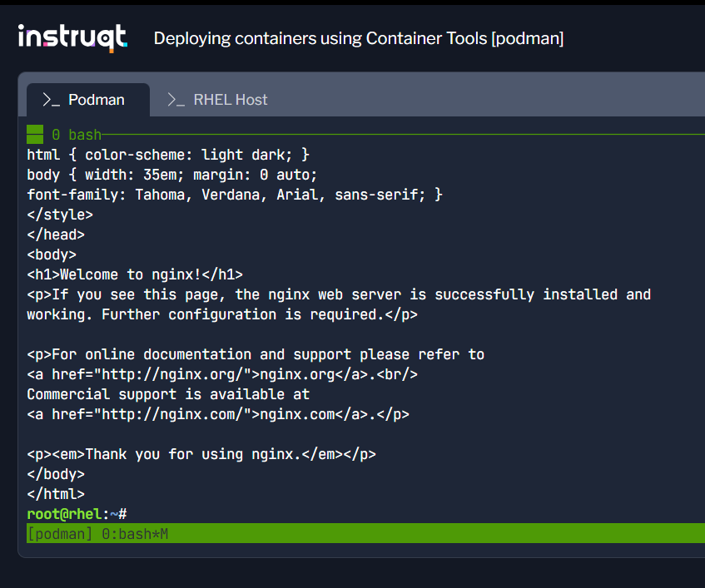The width and height of the screenshot is (705, 588).
Task: Click the terminal icon on the Podman tab
Action: pos(50,99)
